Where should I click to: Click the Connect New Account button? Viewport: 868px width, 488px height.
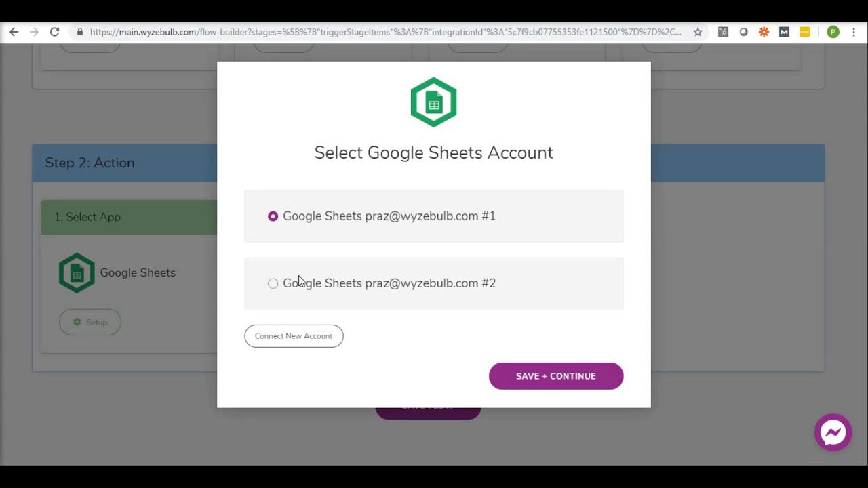click(294, 336)
